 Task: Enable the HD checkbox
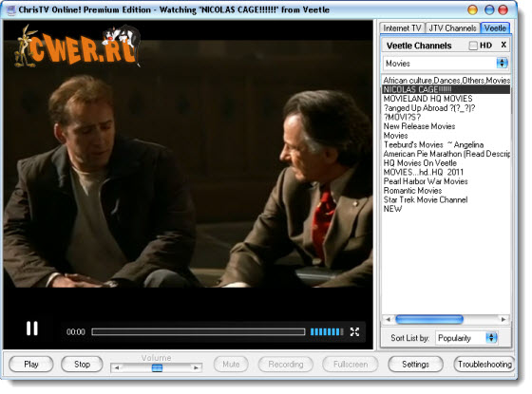pos(473,46)
